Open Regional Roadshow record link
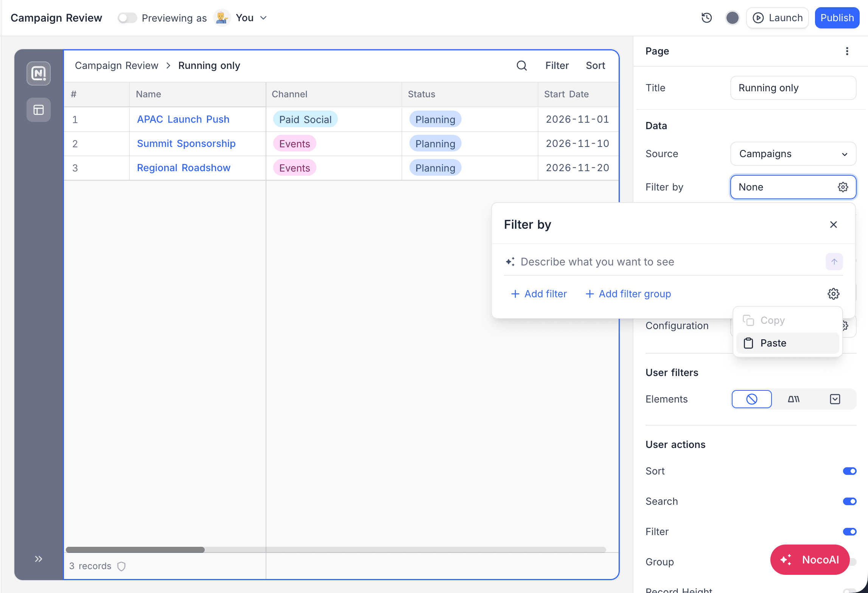This screenshot has width=868, height=593. pos(184,168)
